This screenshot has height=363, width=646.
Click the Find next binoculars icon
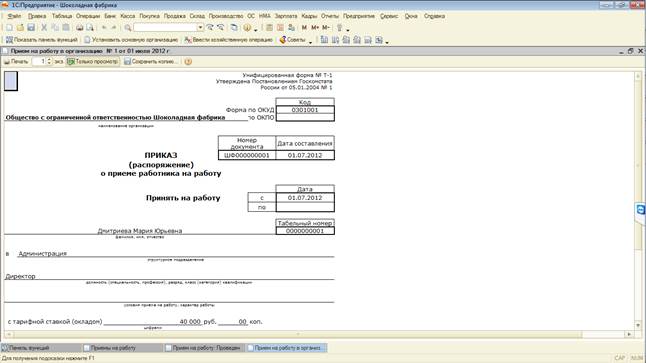pyautogui.click(x=210, y=28)
